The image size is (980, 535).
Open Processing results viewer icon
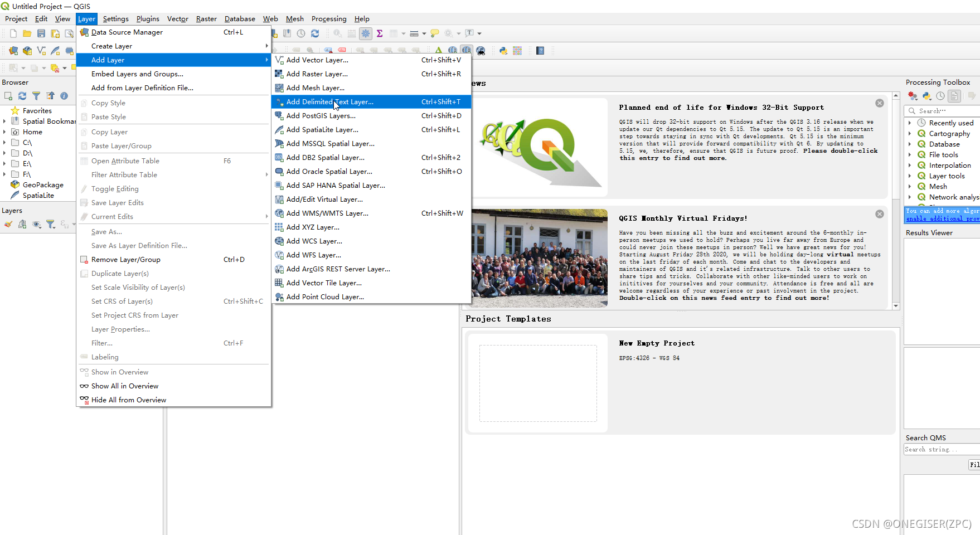pos(955,96)
